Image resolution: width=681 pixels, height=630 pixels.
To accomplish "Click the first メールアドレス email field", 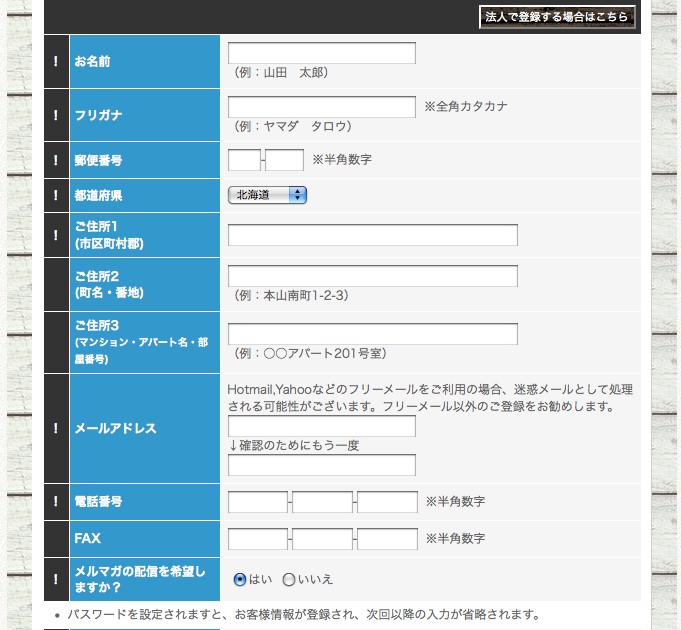I will [x=322, y=426].
